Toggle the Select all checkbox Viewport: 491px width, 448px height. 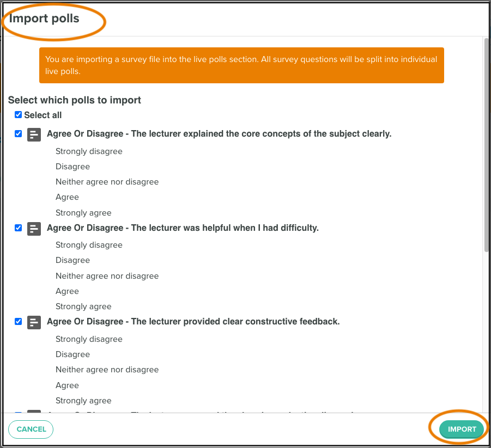(x=18, y=115)
